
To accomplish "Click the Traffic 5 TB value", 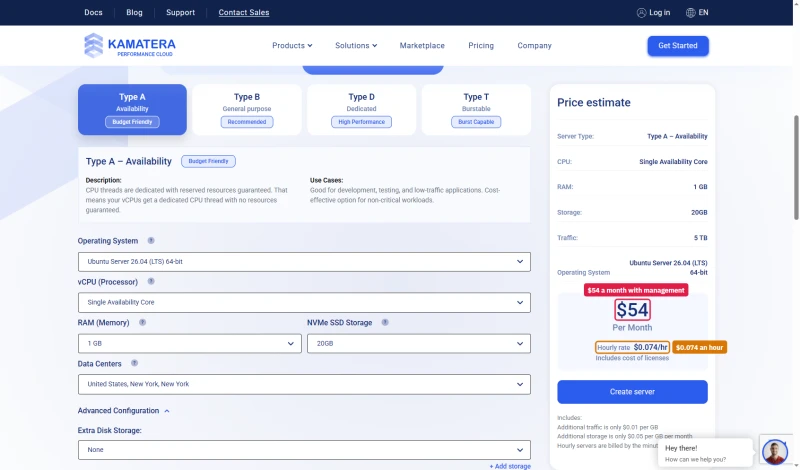I will point(700,238).
